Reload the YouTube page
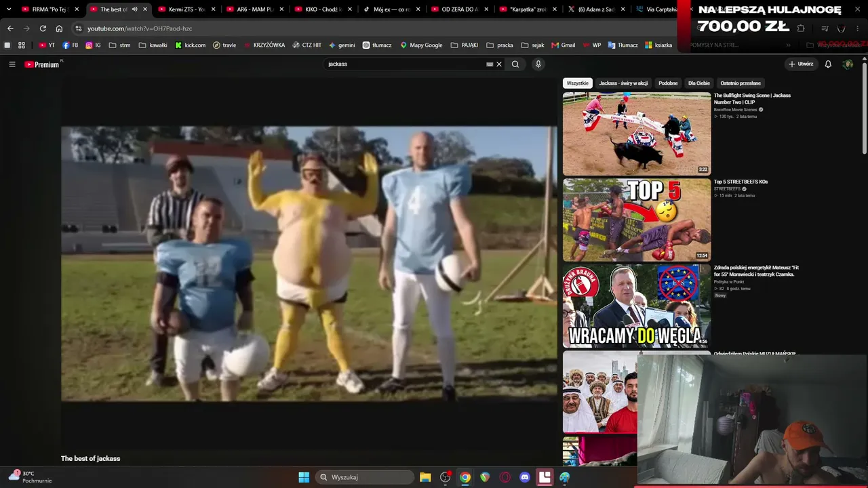The width and height of the screenshot is (868, 488). click(43, 28)
